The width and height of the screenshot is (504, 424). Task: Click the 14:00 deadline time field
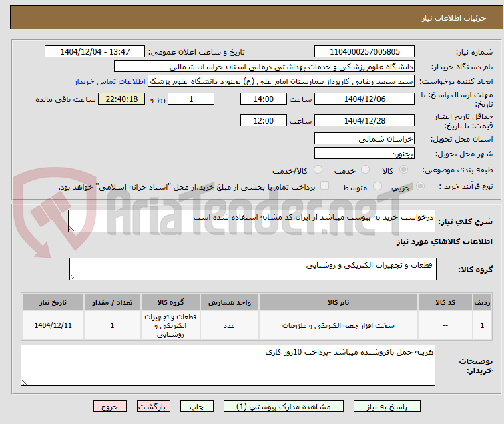click(x=264, y=99)
